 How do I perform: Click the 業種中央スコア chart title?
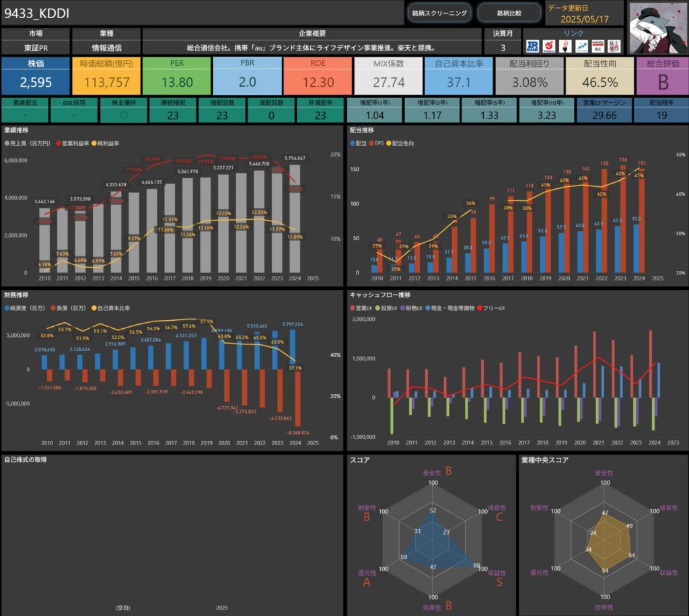point(545,460)
